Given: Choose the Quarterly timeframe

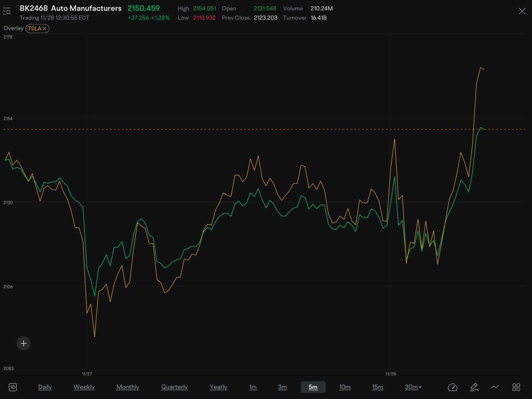Looking at the screenshot, I should coord(175,387).
